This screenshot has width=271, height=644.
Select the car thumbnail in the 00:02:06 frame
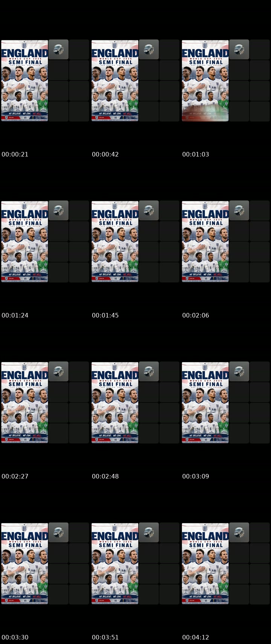pyautogui.click(x=239, y=210)
